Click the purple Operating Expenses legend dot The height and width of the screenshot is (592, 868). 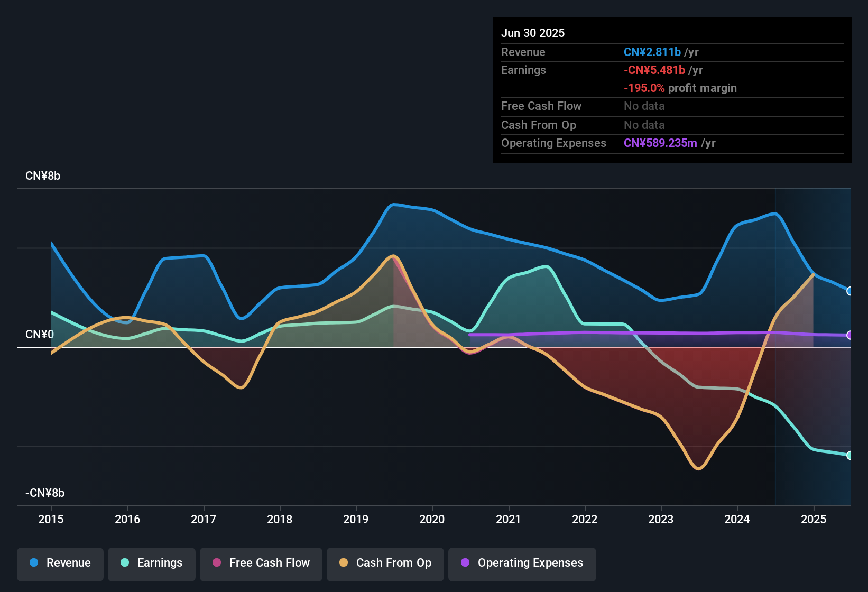[465, 563]
